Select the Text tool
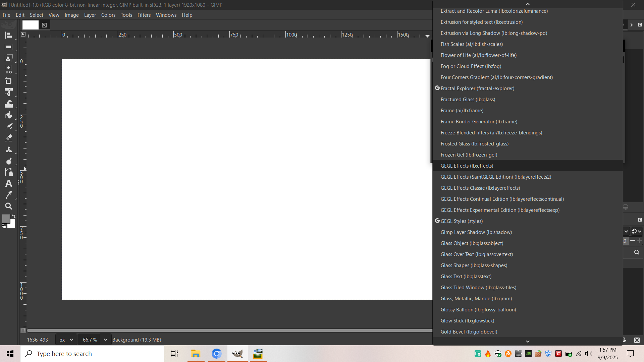644x362 pixels. tap(9, 184)
